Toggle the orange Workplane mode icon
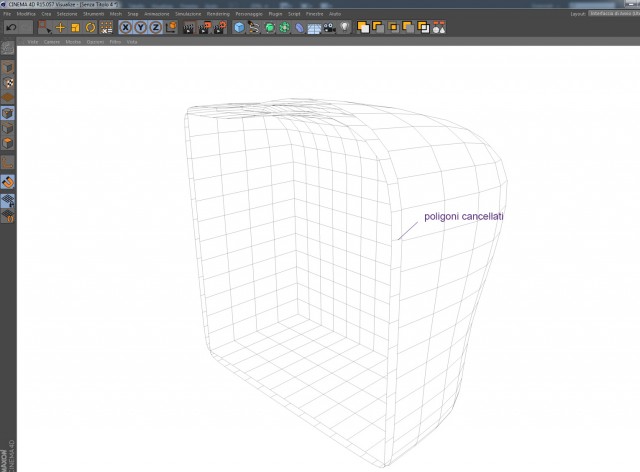 (8, 98)
